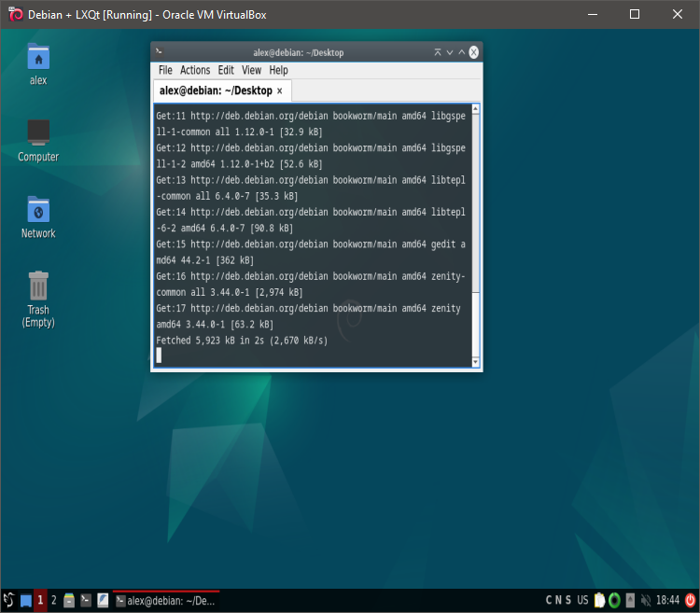Click the Caps Lock 'C' indicator
The width and height of the screenshot is (700, 613).
549,600
